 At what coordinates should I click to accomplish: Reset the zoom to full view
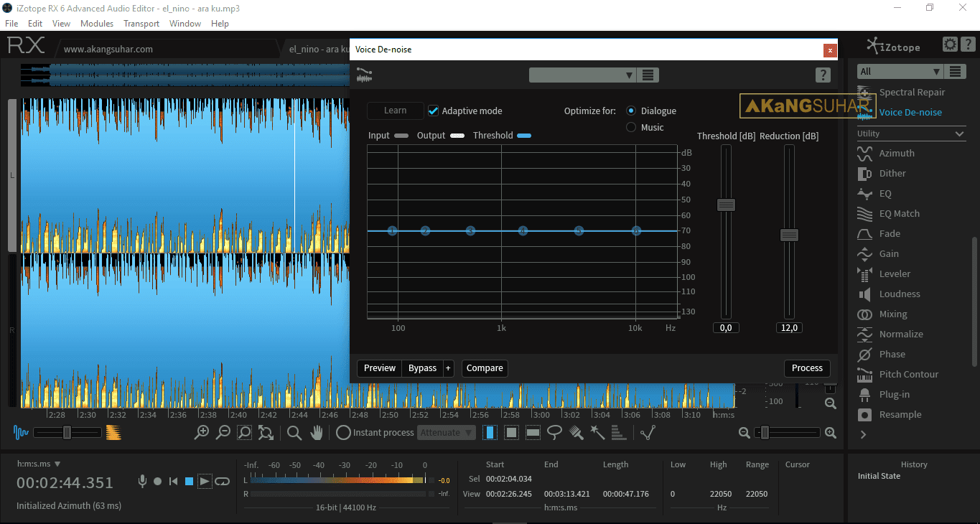tap(266, 432)
